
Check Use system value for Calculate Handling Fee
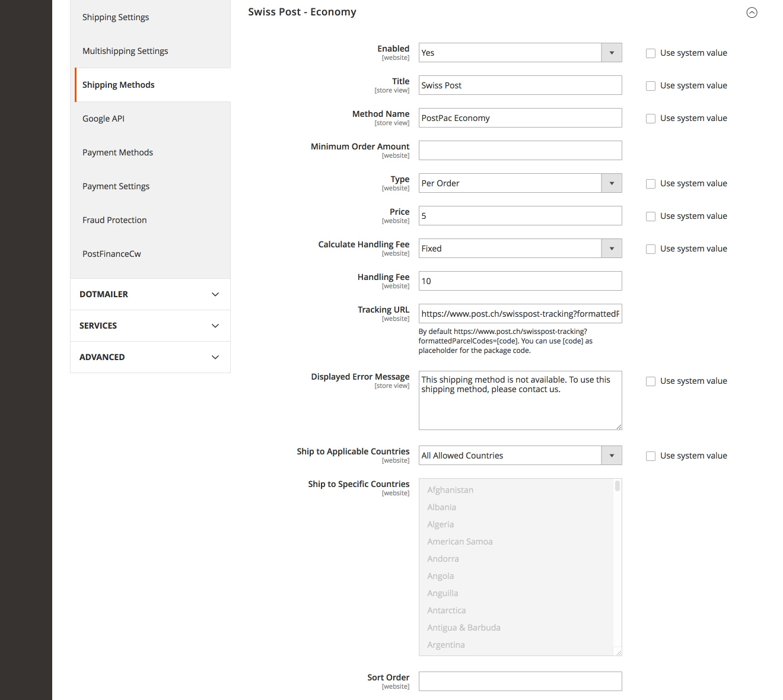click(x=651, y=249)
